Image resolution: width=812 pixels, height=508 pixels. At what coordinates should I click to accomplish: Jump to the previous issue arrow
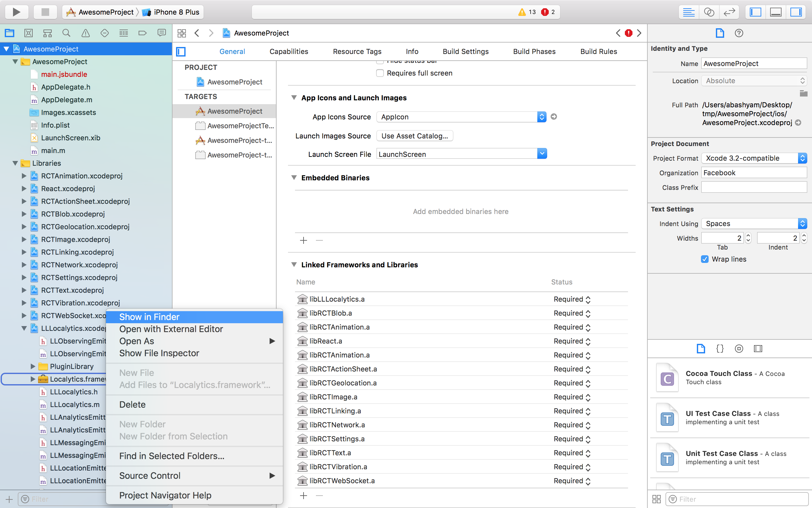(x=618, y=33)
